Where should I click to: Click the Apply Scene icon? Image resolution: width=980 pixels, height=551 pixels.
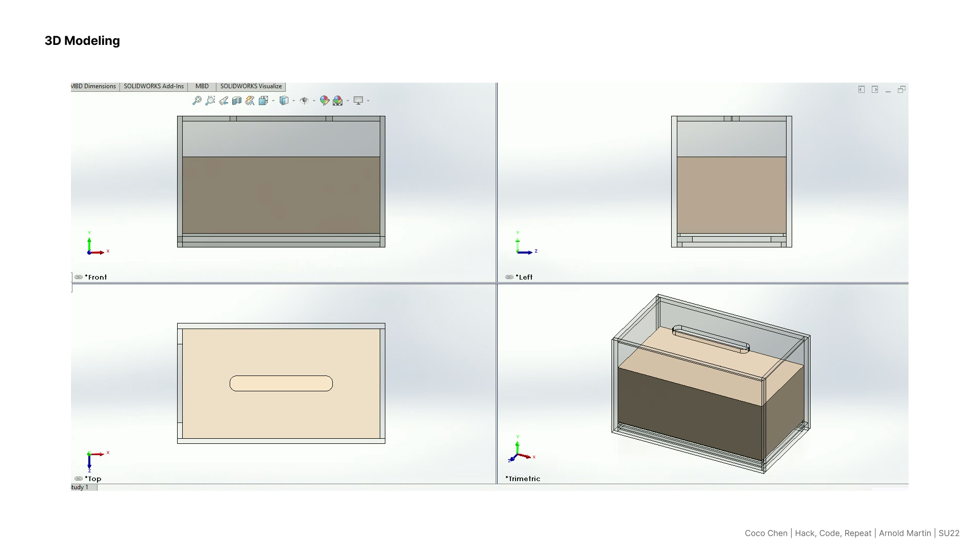pos(337,101)
